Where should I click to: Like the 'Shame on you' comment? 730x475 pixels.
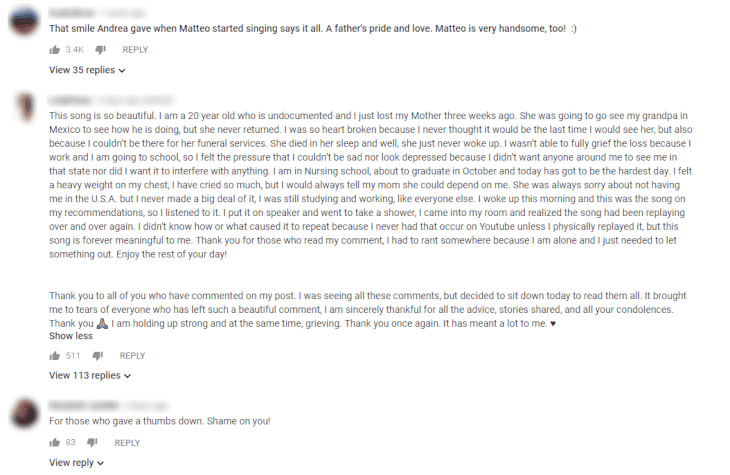coord(54,442)
